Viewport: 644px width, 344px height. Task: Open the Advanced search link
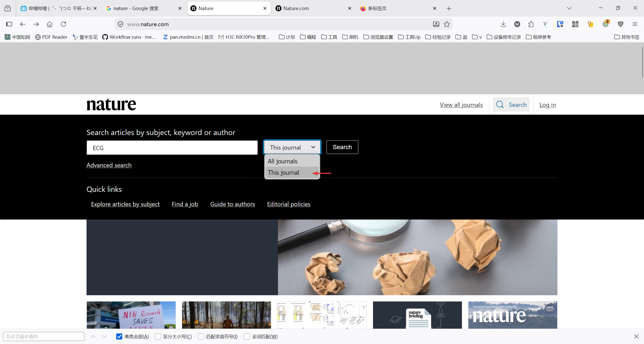[x=109, y=165]
